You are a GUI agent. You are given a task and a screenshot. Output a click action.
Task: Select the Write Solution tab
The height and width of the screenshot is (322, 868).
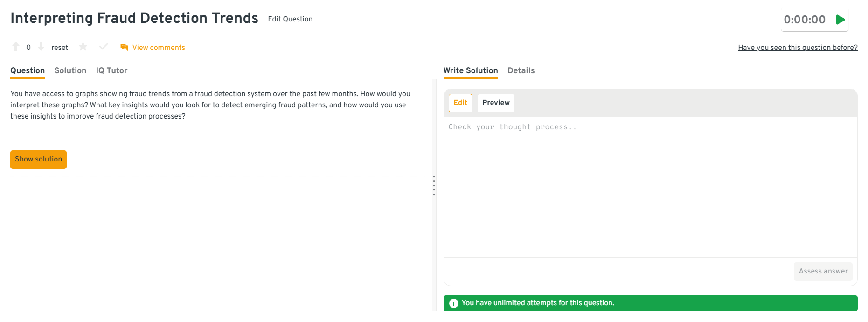click(x=471, y=70)
